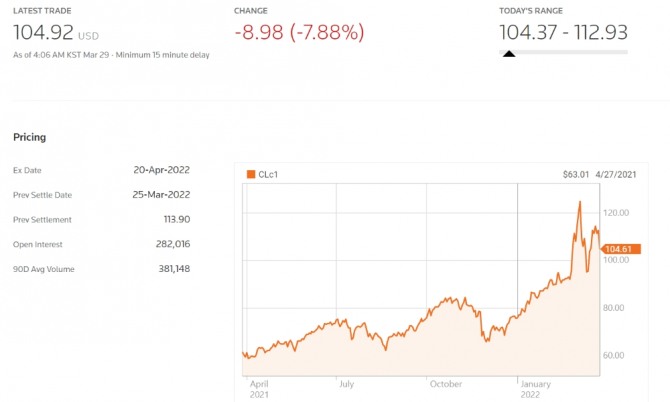Click the 90D Avg Volume value
Viewport: 670px width, 402px height.
(168, 268)
